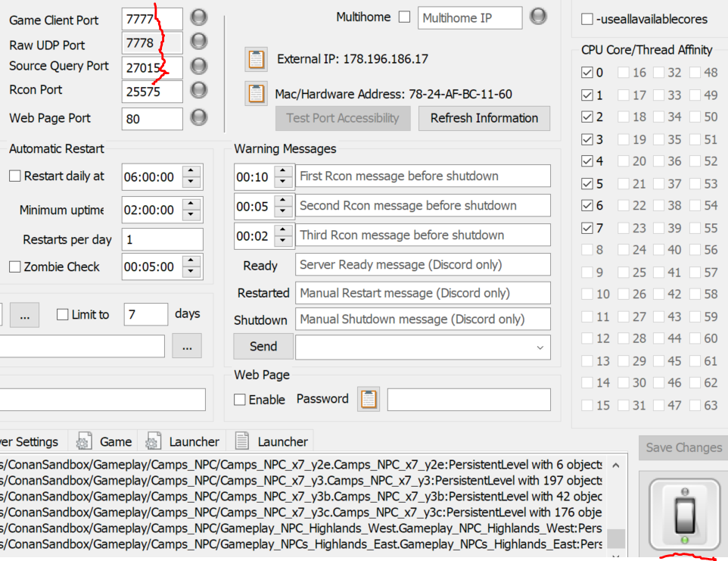The width and height of the screenshot is (728, 561).
Task: Click the Send button
Action: pos(263,347)
